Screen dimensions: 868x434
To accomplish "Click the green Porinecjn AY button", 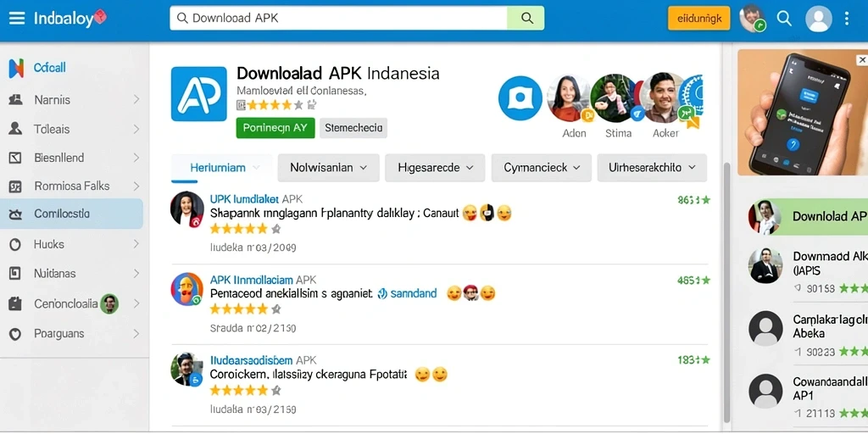I will [x=275, y=128].
